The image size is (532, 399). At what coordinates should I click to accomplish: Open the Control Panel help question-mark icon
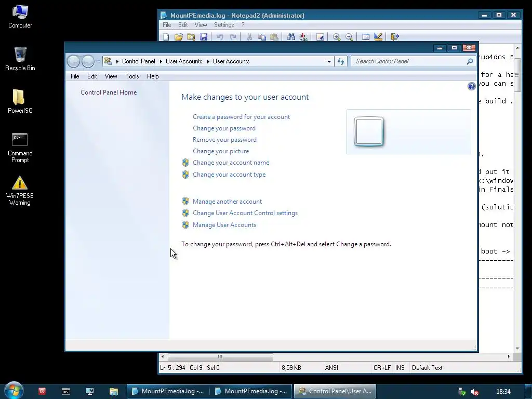point(471,86)
